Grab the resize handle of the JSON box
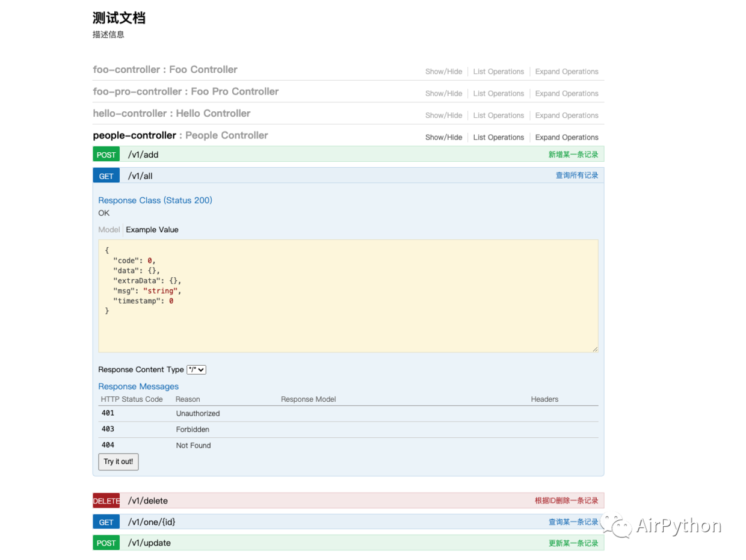Image resolution: width=746 pixels, height=560 pixels. click(x=595, y=349)
